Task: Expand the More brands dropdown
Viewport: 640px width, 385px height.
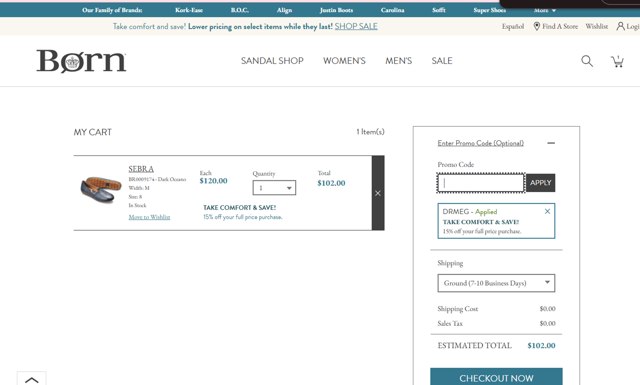Action: pos(544,10)
